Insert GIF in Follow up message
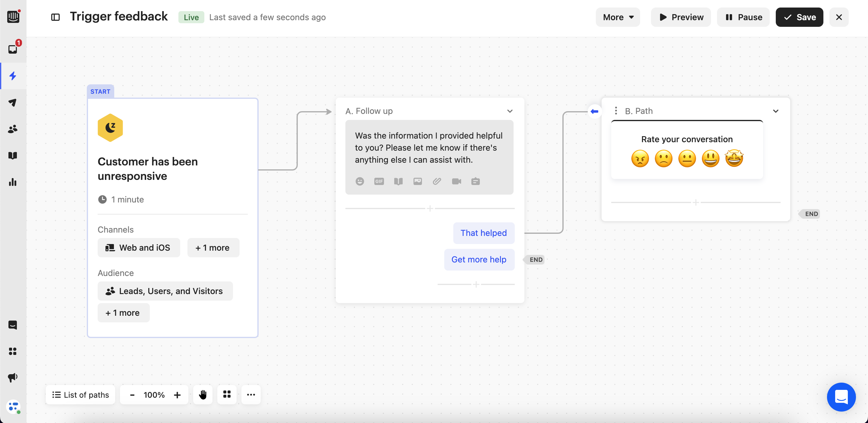868x423 pixels. tap(379, 181)
